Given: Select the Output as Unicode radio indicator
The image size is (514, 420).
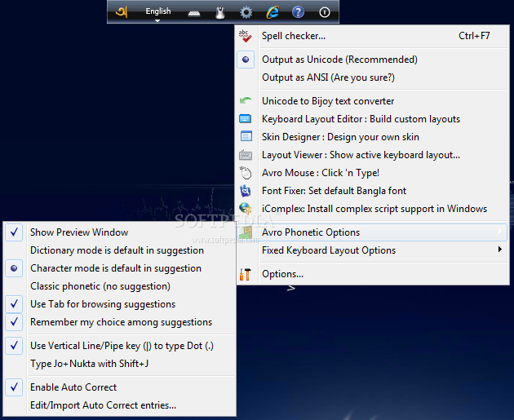Looking at the screenshot, I should pyautogui.click(x=246, y=60).
